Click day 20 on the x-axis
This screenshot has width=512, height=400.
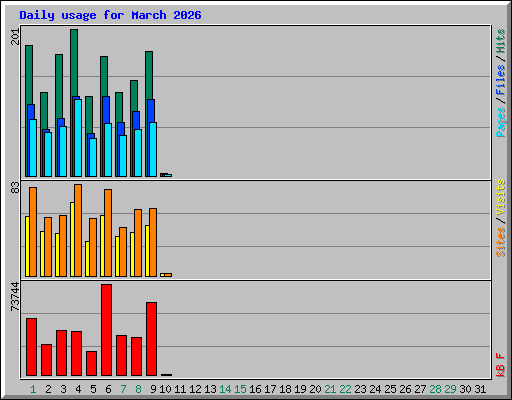coord(315,389)
